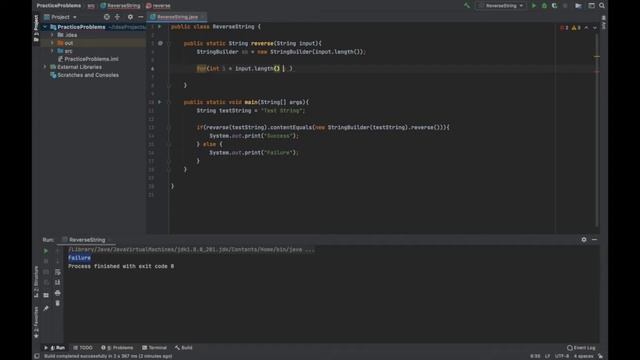Select the External Libraries row
This screenshot has height=360, width=640.
click(93, 67)
